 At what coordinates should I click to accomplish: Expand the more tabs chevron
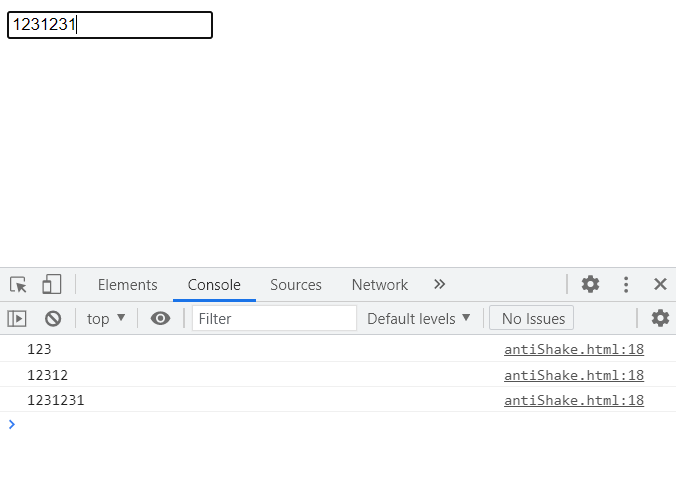coord(439,284)
